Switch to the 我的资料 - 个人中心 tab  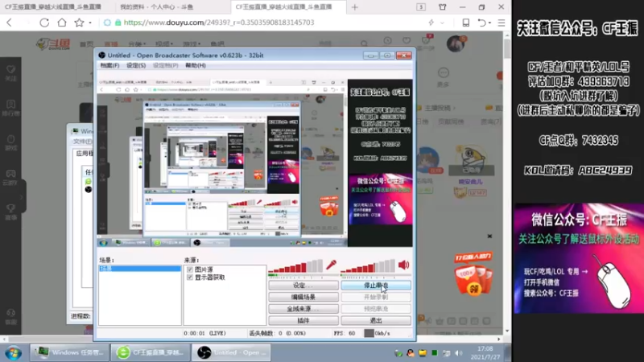pyautogui.click(x=156, y=7)
